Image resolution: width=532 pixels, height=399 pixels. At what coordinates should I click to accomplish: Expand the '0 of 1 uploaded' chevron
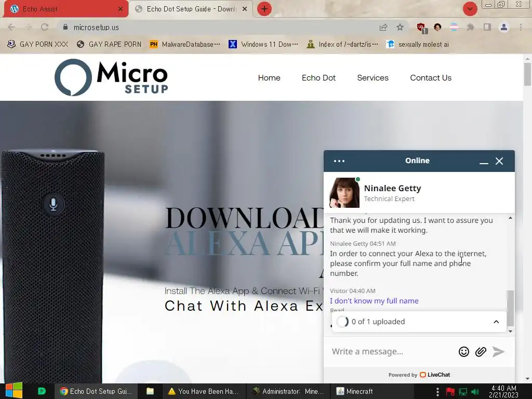(496, 322)
